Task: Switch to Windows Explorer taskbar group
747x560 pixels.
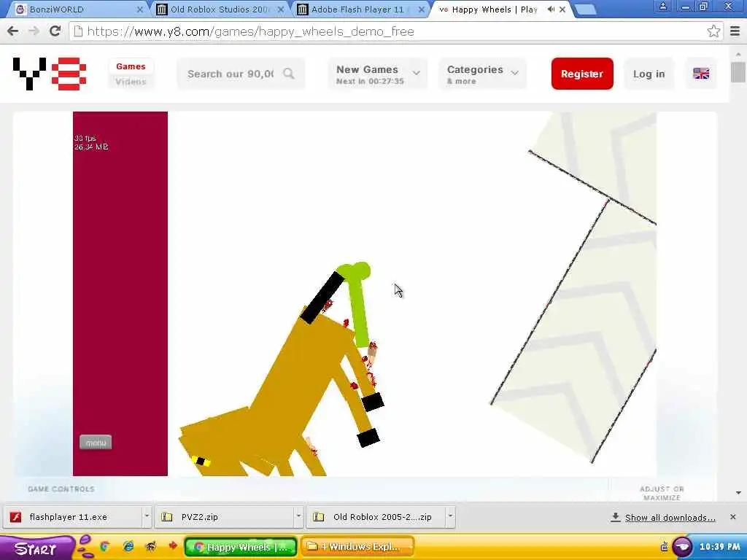Action: [357, 547]
